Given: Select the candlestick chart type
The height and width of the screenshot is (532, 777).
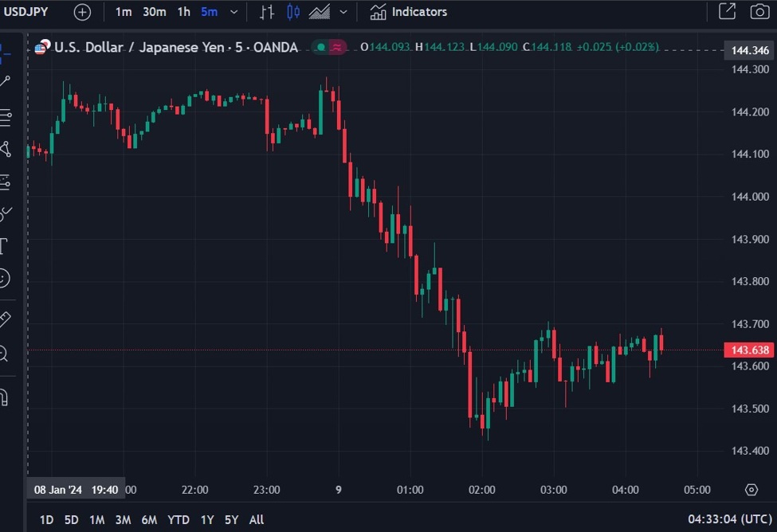Looking at the screenshot, I should tap(293, 12).
